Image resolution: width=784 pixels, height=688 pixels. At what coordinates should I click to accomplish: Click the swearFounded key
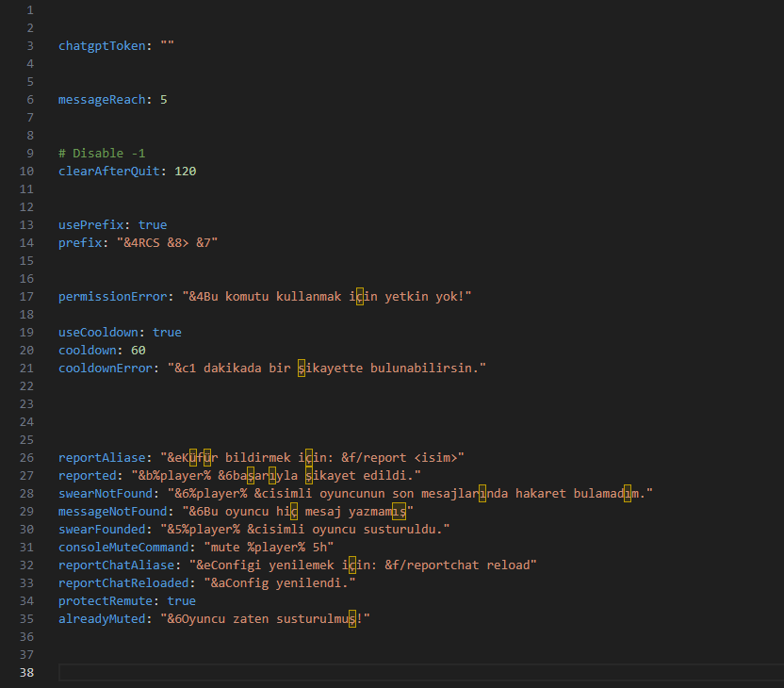102,530
